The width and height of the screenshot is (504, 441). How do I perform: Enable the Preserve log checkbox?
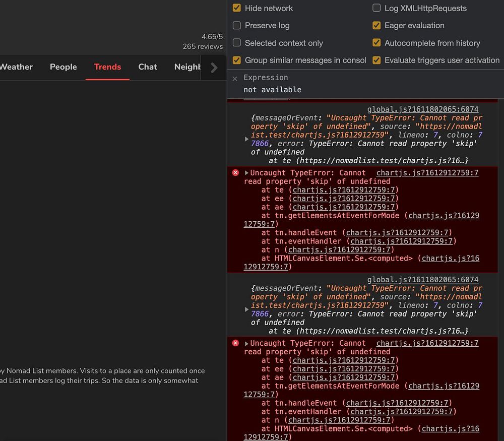point(237,25)
